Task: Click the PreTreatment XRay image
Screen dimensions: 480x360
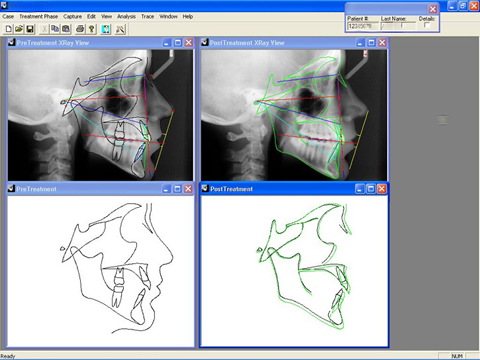Action: 100,115
